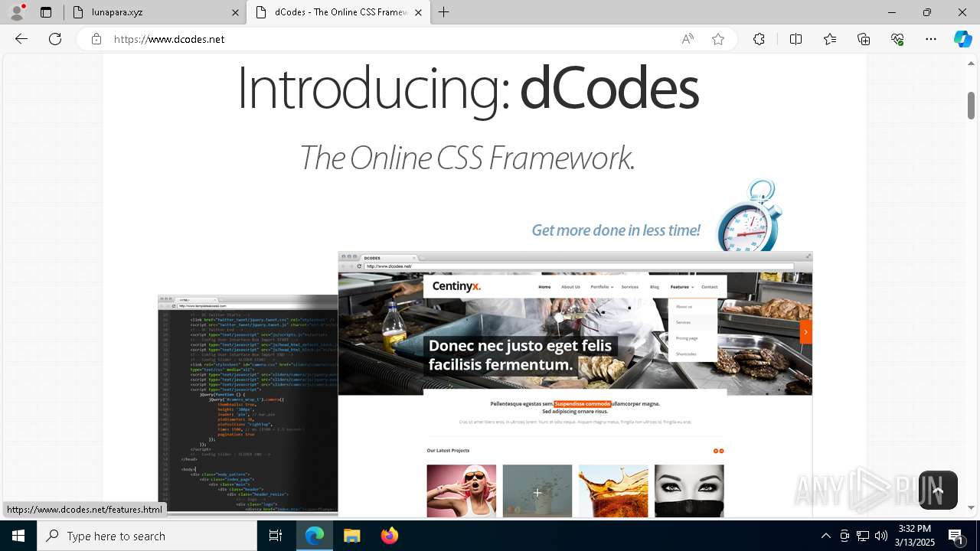Toggle split screen view
This screenshot has height=551, width=980.
(x=795, y=39)
